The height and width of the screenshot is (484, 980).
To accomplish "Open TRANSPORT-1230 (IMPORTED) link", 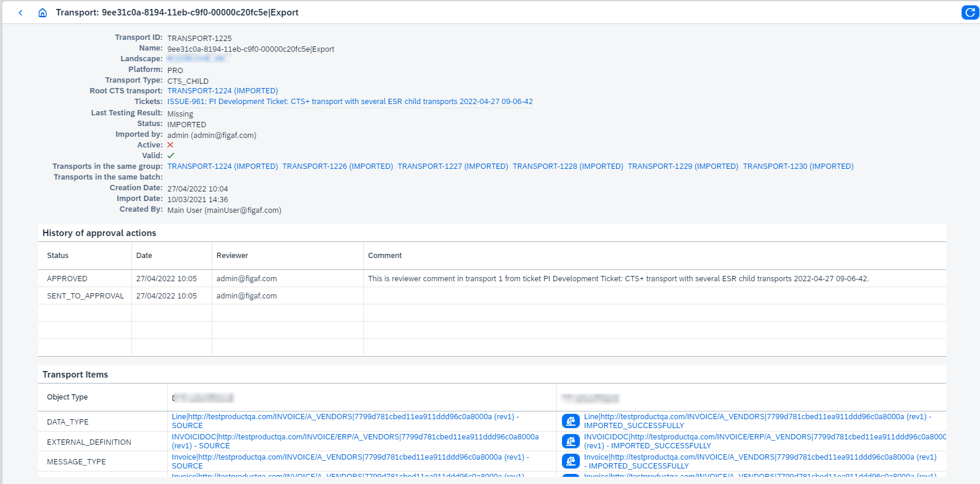I will pyautogui.click(x=798, y=166).
